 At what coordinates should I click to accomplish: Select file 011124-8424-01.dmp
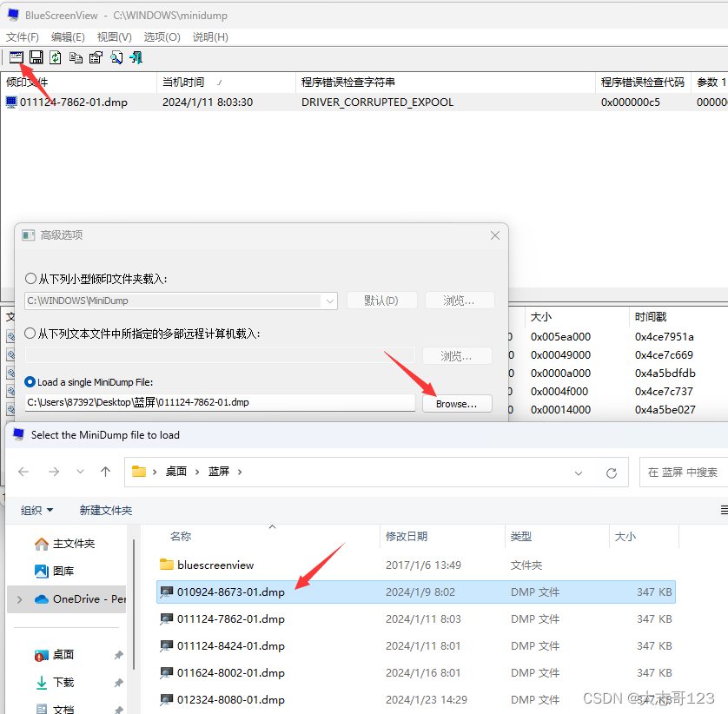click(x=415, y=645)
